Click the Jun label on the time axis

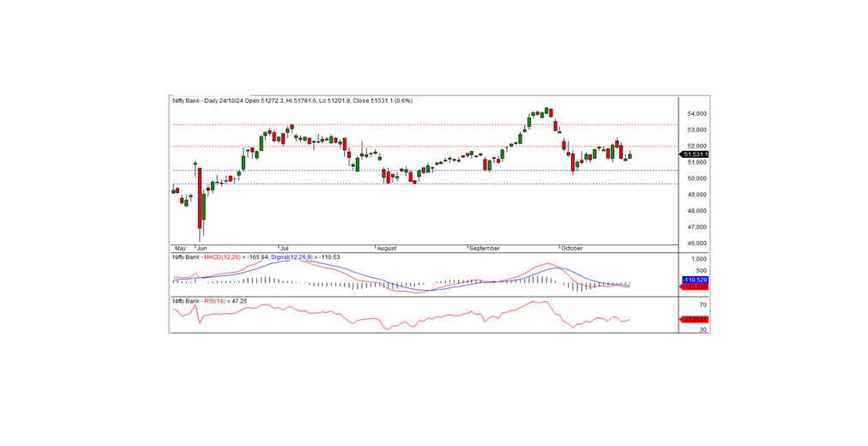202,249
